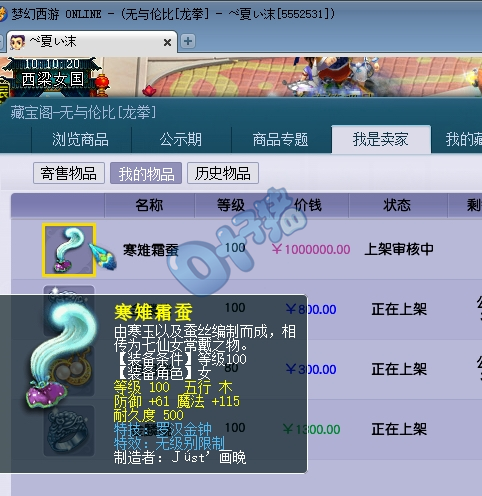Click the ￥1300.00 price
The image size is (482, 496).
point(311,429)
